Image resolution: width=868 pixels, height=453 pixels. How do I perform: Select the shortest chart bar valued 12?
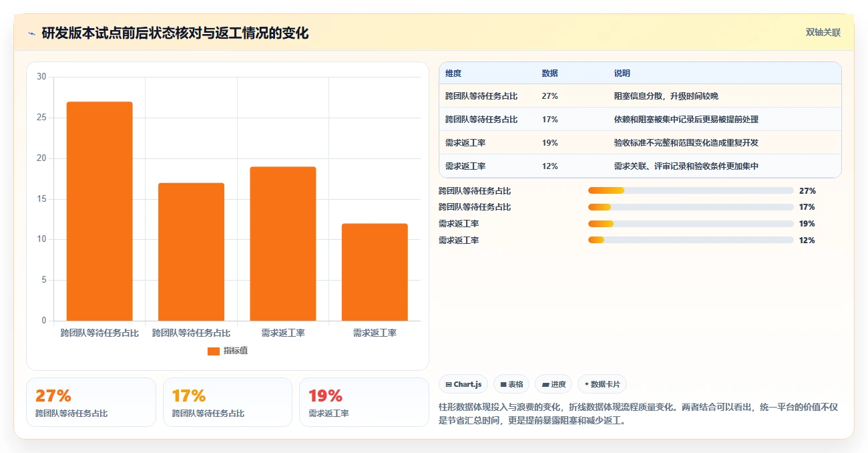(x=375, y=272)
